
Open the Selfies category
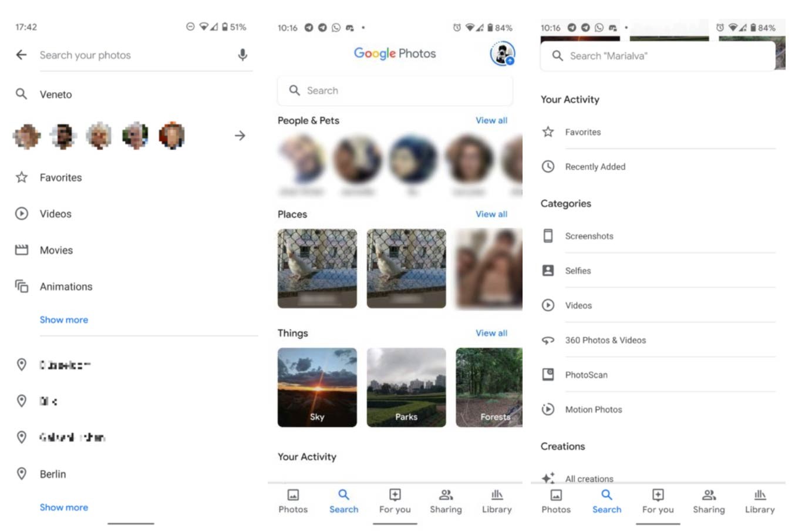coord(658,271)
